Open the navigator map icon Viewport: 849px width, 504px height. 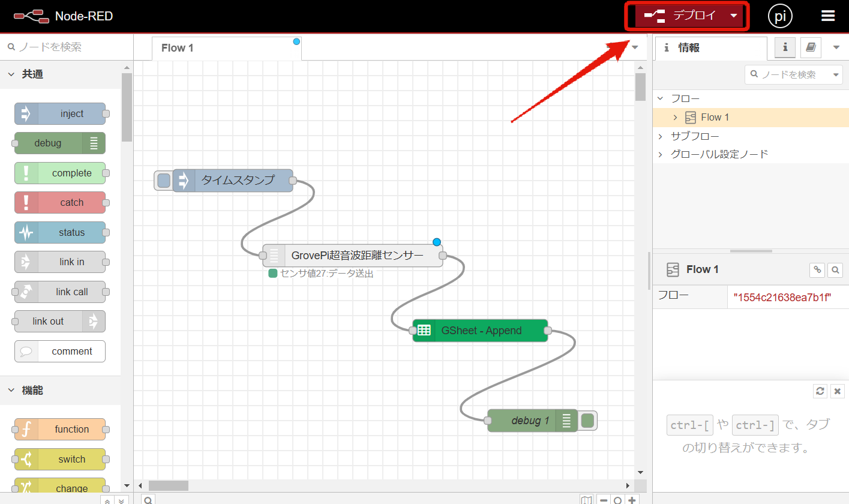[x=586, y=499]
